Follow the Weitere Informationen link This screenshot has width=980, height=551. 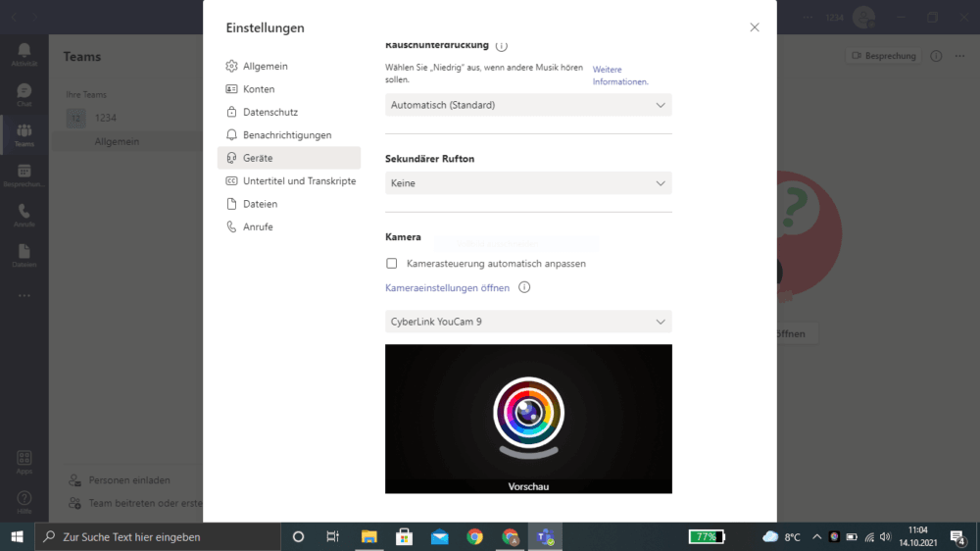point(620,75)
